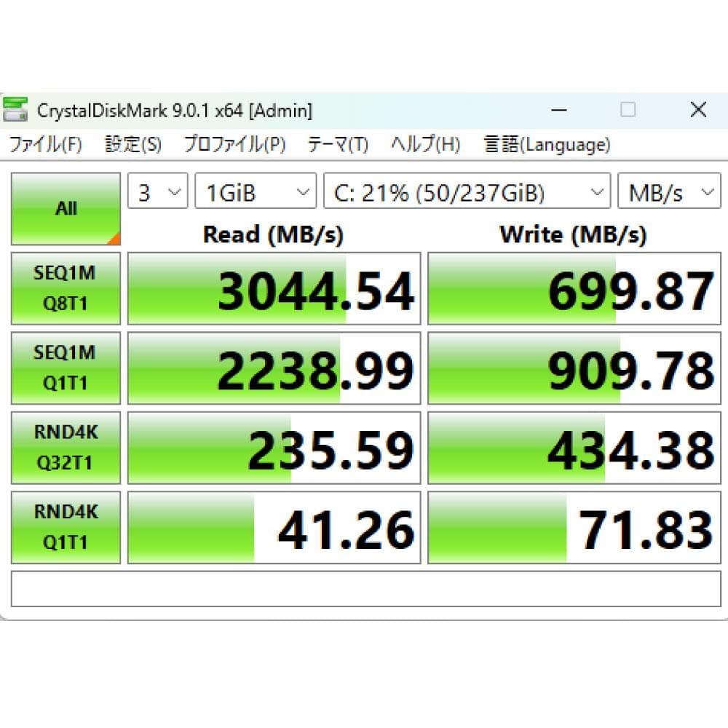
Task: Click the Read (MB/s) column header
Action: (x=274, y=234)
